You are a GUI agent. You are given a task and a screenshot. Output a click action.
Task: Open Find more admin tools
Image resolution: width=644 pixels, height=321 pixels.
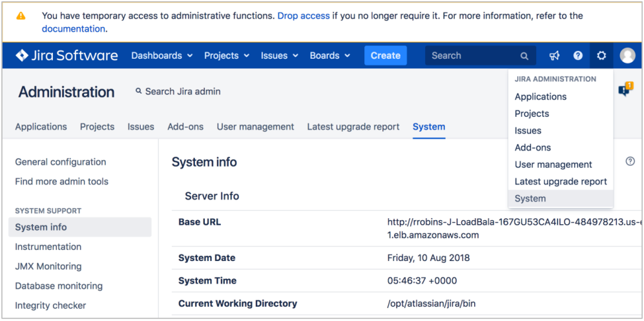[62, 181]
